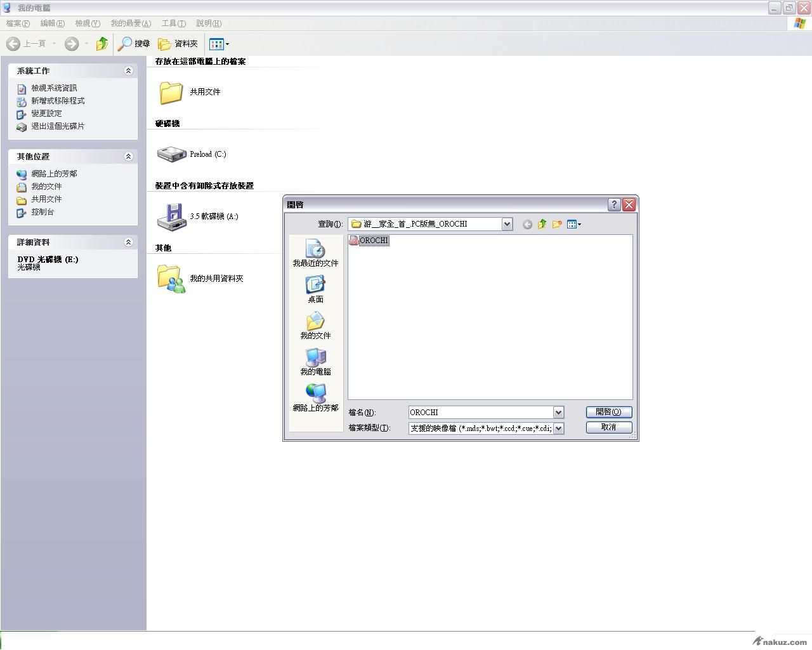
Task: Expand the 查詢 folder location dropdown
Action: click(507, 224)
